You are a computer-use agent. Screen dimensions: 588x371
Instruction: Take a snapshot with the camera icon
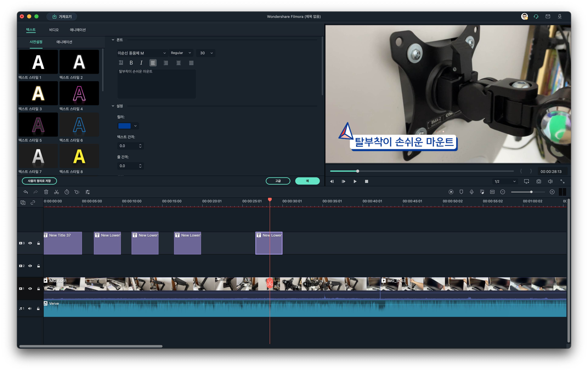[x=538, y=181]
